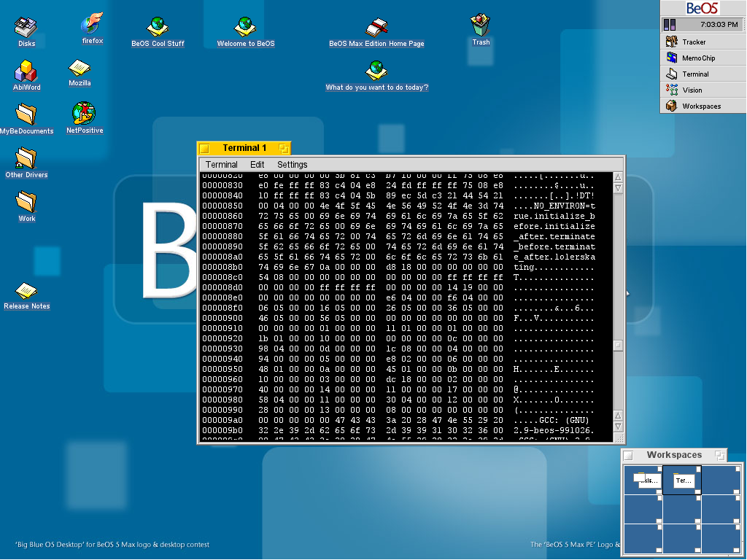Open the Edit menu in Terminal

(x=257, y=165)
